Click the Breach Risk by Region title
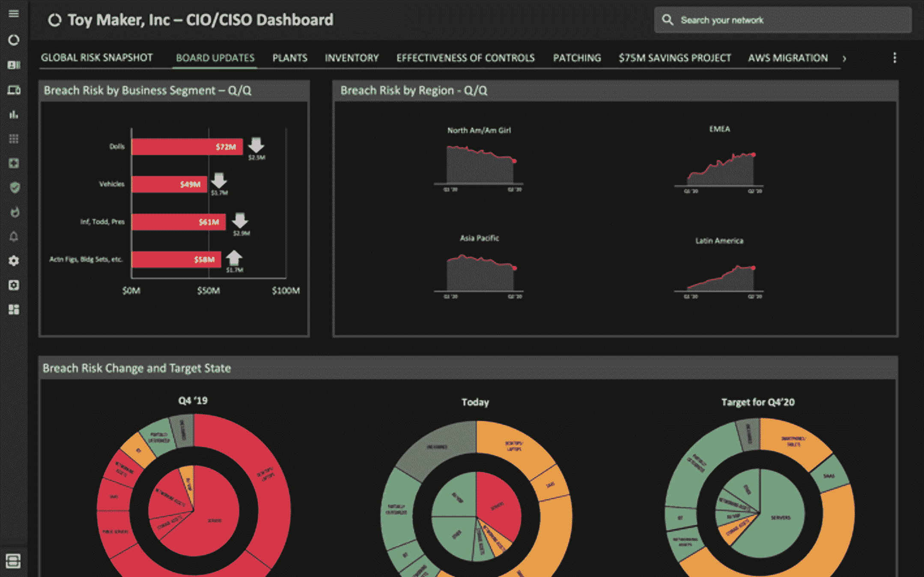This screenshot has height=577, width=924. pyautogui.click(x=414, y=90)
